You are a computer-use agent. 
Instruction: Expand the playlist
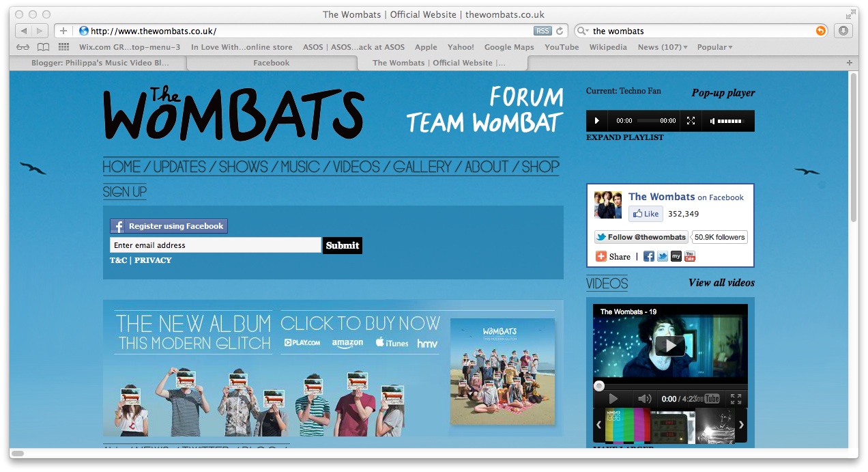pyautogui.click(x=625, y=137)
